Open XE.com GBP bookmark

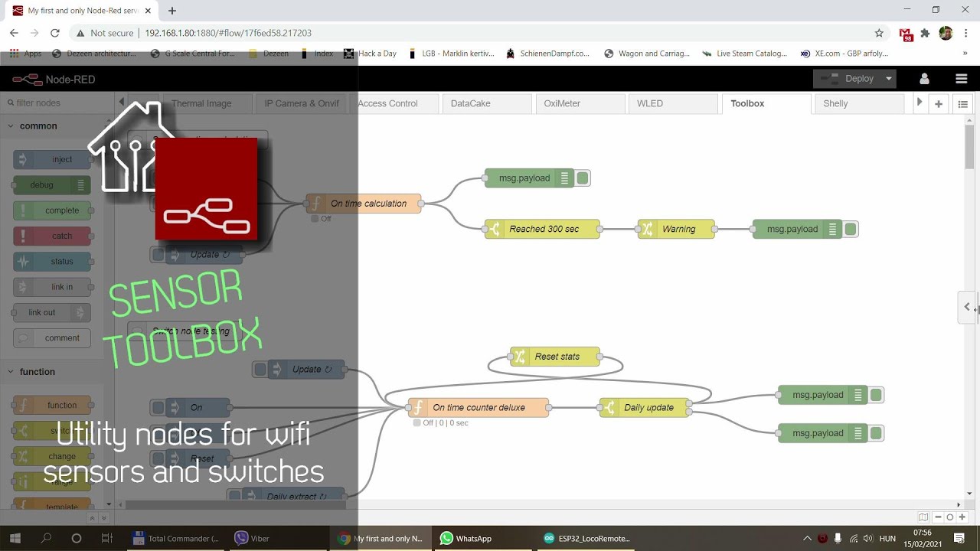(844, 54)
